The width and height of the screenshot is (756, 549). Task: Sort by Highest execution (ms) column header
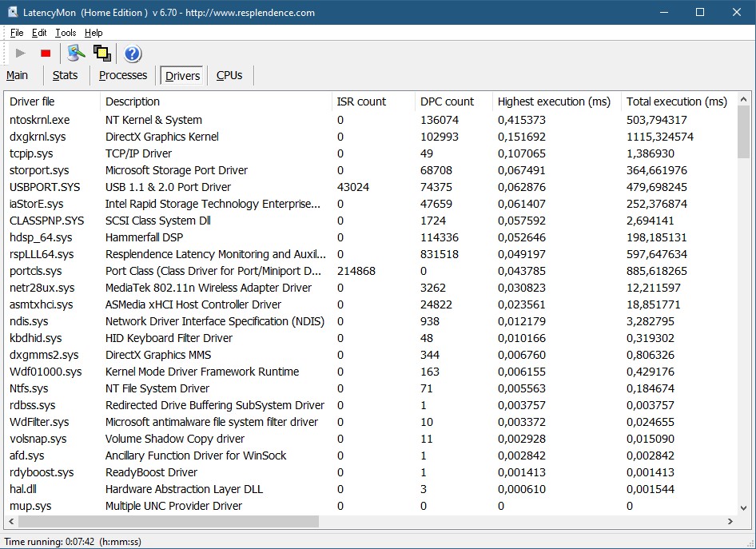[553, 101]
